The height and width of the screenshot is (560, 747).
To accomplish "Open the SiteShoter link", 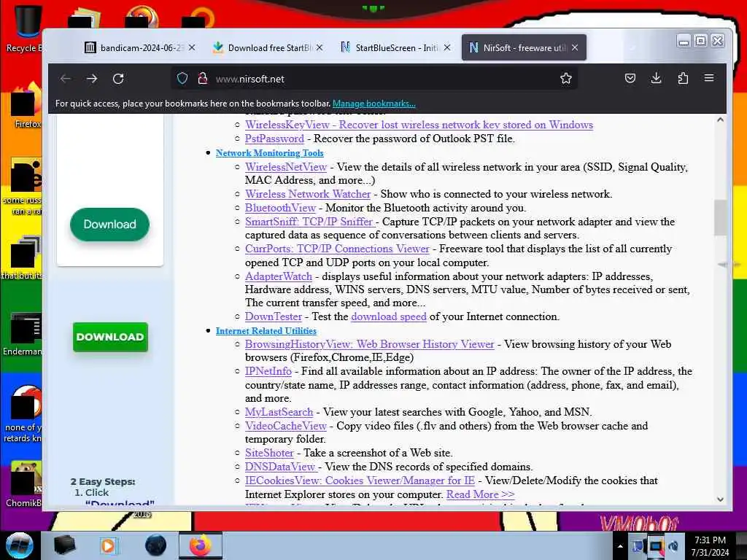I will pyautogui.click(x=269, y=454).
